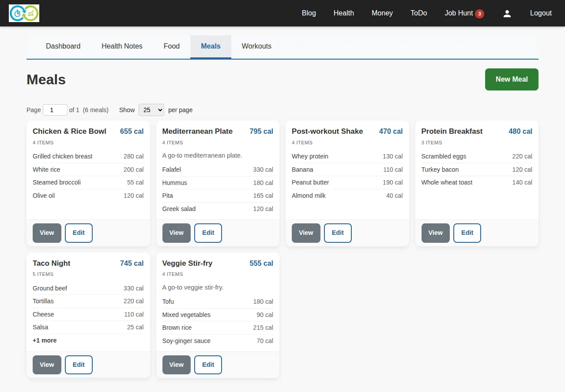This screenshot has width=565, height=392.
Task: Switch to the Food tab
Action: [x=172, y=46]
